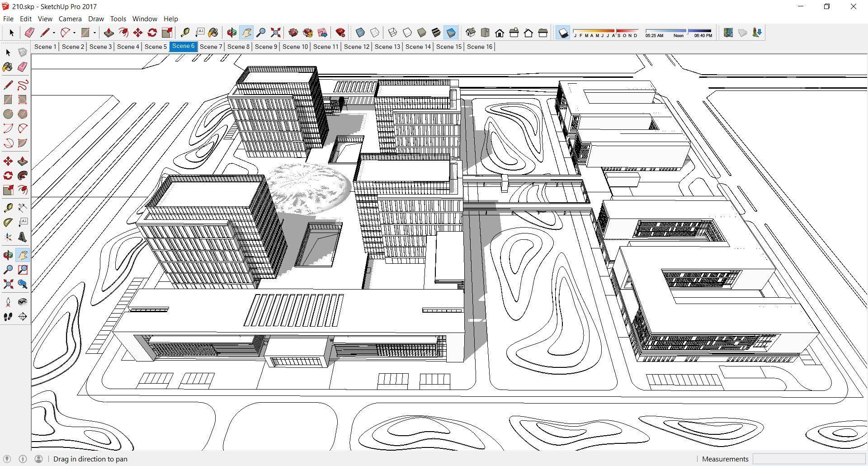Toggle Monochrome face style
The height and width of the screenshot is (466, 868).
pos(451,33)
